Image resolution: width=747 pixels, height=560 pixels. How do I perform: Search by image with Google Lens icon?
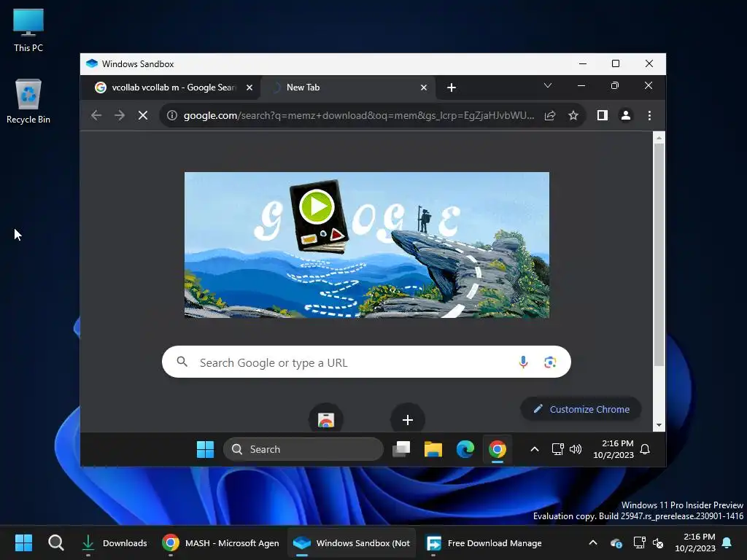[550, 362]
